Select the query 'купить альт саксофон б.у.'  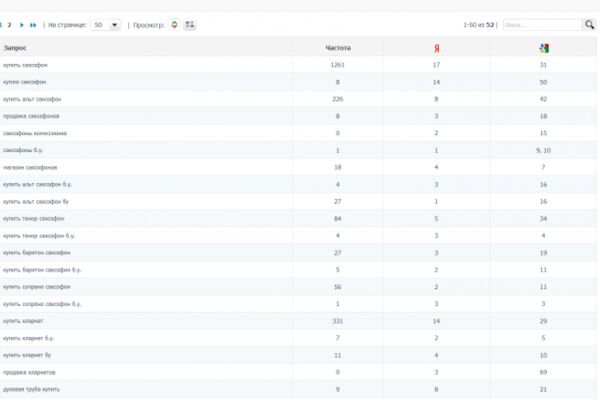tap(38, 184)
